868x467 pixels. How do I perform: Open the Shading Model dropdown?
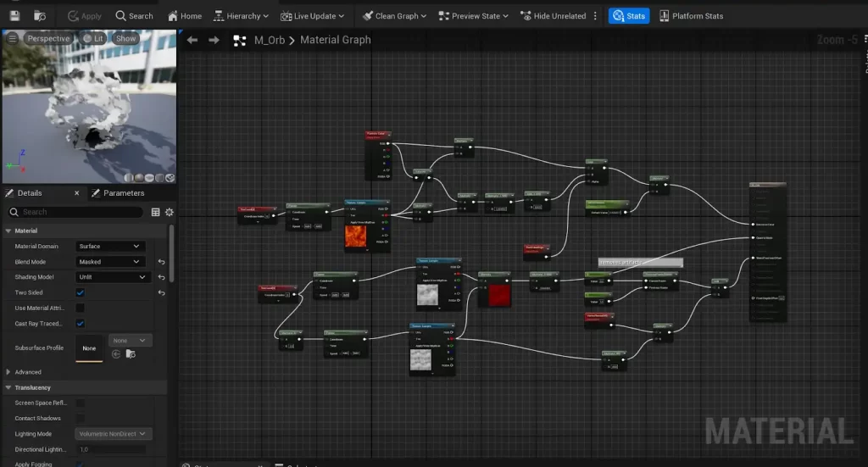pos(113,277)
